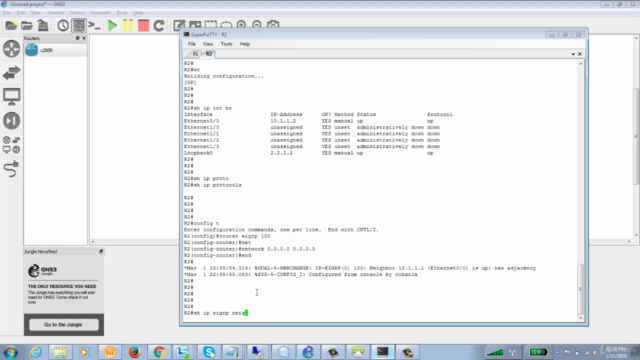Click the black terminal taskbar icon

pos(382,352)
